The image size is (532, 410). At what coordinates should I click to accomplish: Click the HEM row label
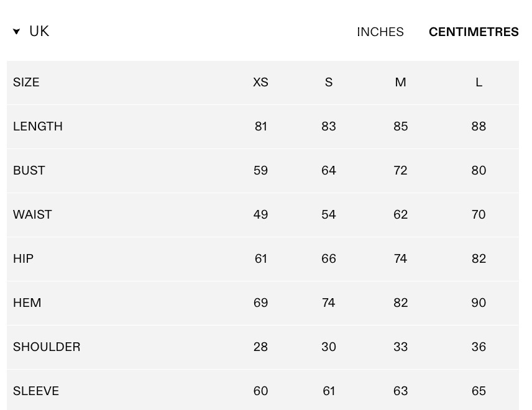click(x=27, y=303)
